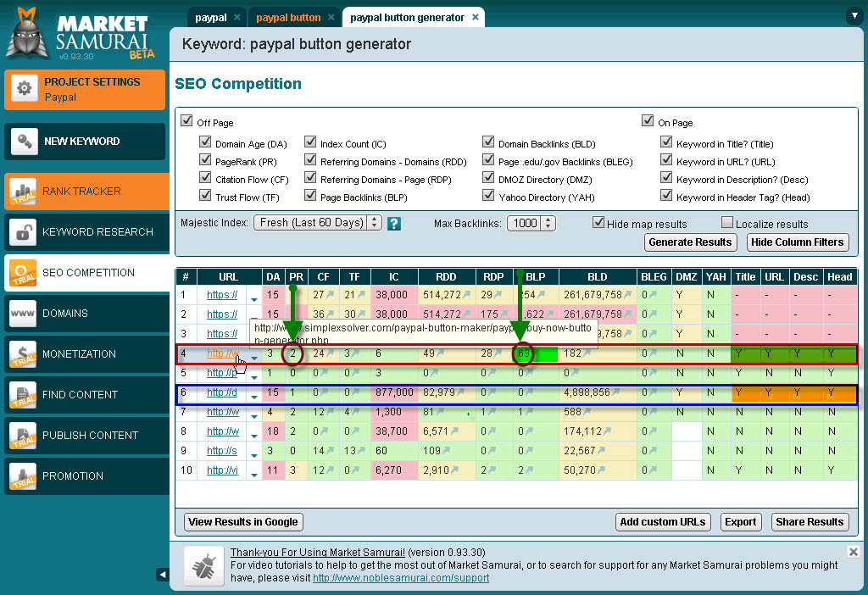Close the paypal button tab
Viewport: 868px width, 595px height.
click(331, 17)
